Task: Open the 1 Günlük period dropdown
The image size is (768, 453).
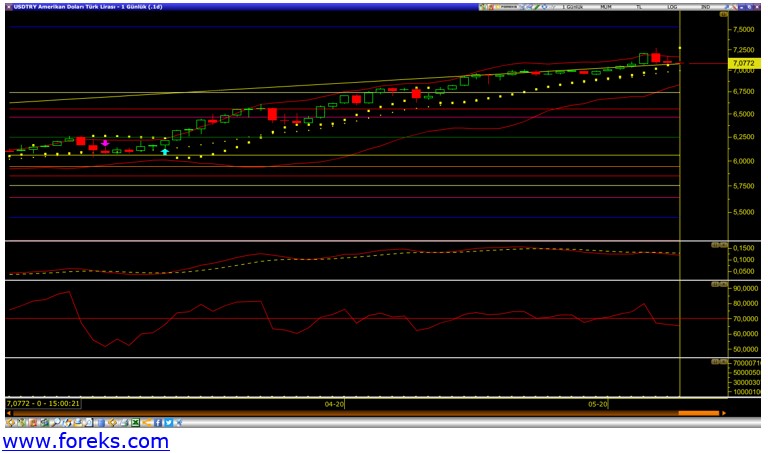Action: [573, 6]
